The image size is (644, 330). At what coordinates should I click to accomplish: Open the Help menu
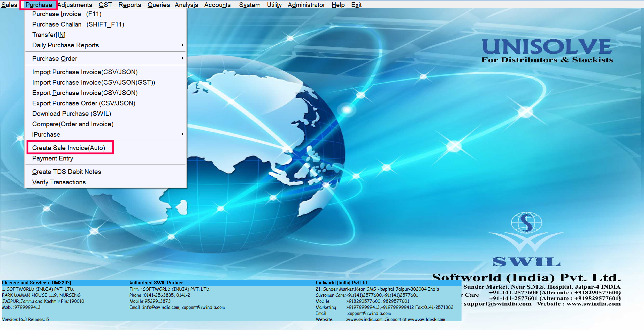pyautogui.click(x=338, y=5)
